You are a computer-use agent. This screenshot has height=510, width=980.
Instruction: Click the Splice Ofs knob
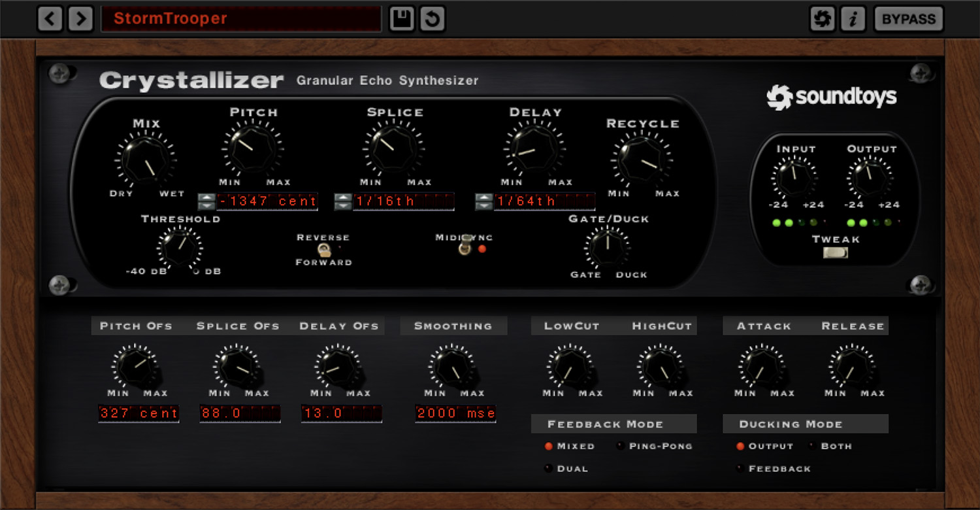pyautogui.click(x=237, y=366)
